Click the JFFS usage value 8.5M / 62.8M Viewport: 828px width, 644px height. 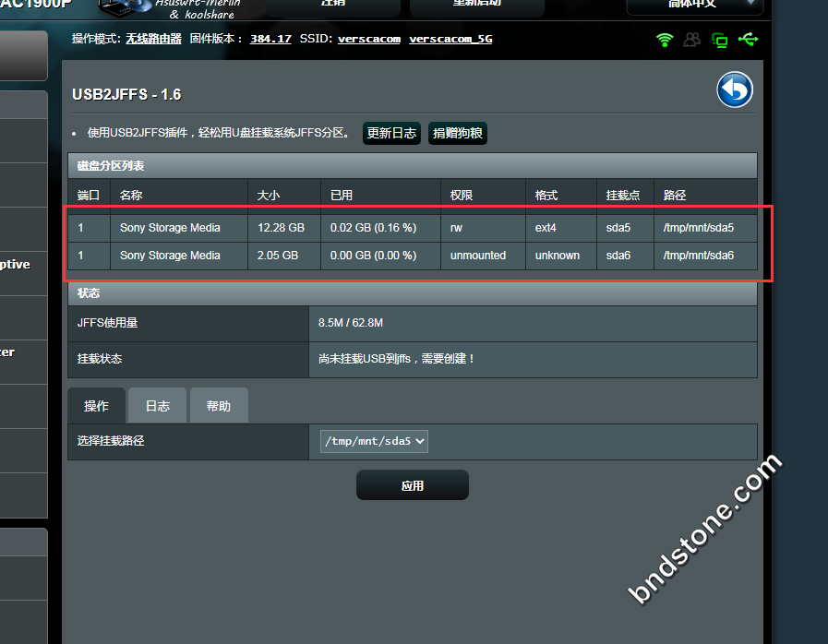click(351, 323)
